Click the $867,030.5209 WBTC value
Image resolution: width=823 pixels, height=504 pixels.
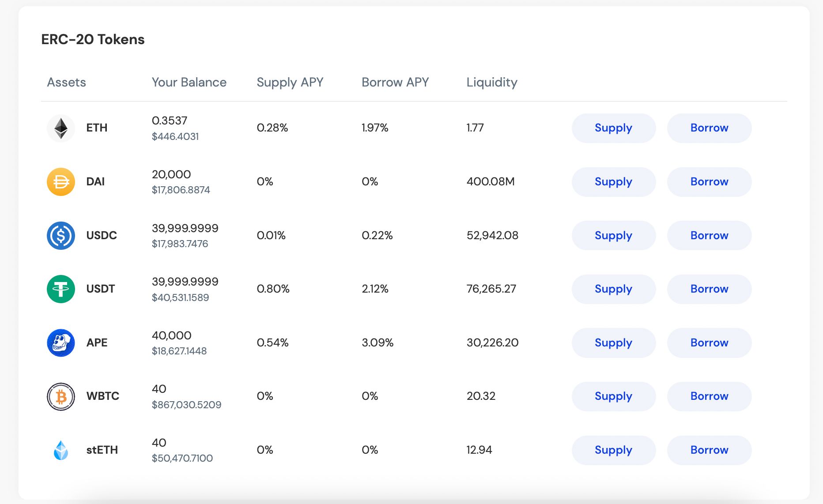(x=187, y=405)
